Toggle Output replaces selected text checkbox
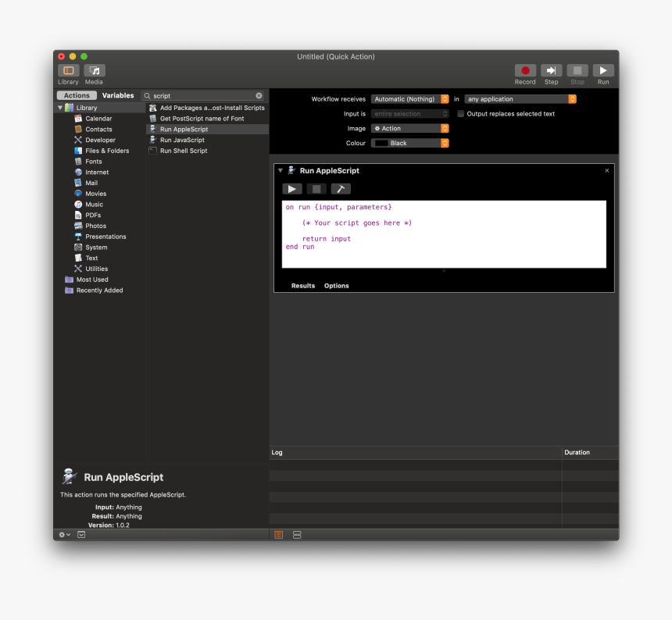 tap(461, 114)
